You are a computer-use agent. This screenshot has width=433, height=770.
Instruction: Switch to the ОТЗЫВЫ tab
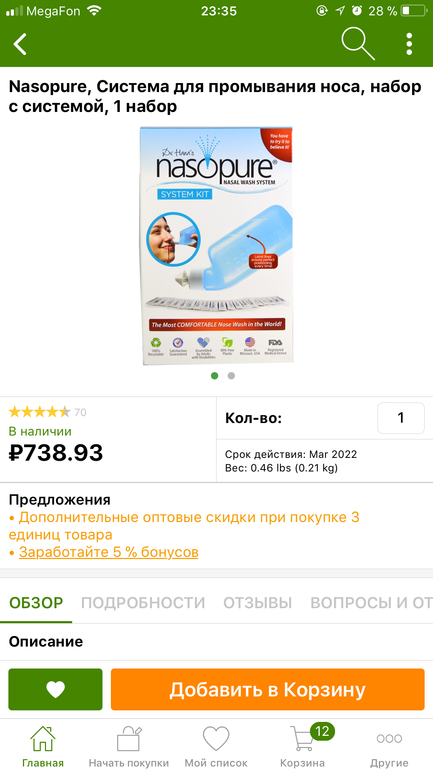click(x=258, y=603)
